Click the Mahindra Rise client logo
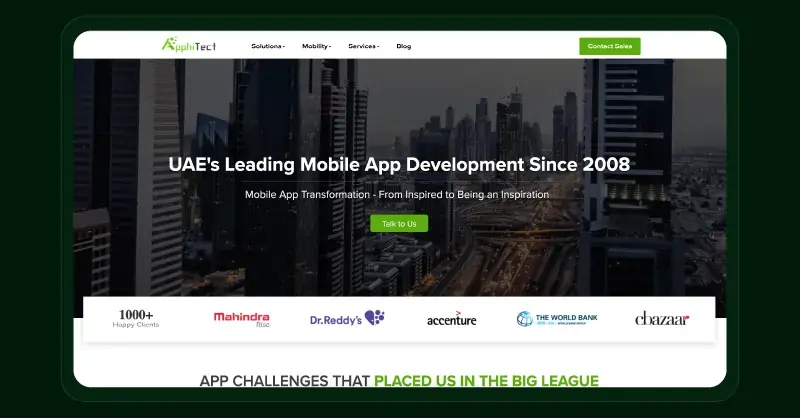This screenshot has height=418, width=800. (x=241, y=319)
